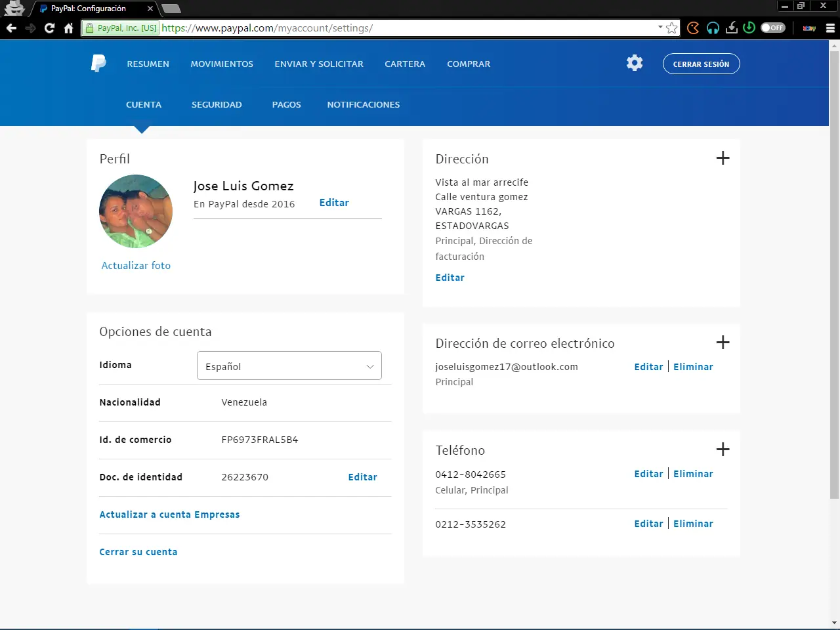The height and width of the screenshot is (630, 840).
Task: Go to ENVIAR Y SOLICITAR
Action: (319, 64)
